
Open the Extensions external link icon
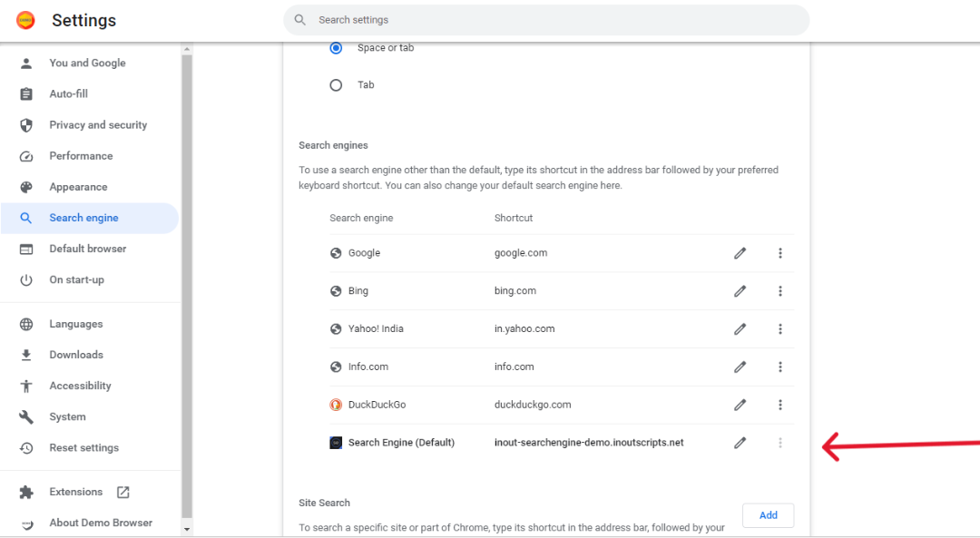pyautogui.click(x=123, y=493)
